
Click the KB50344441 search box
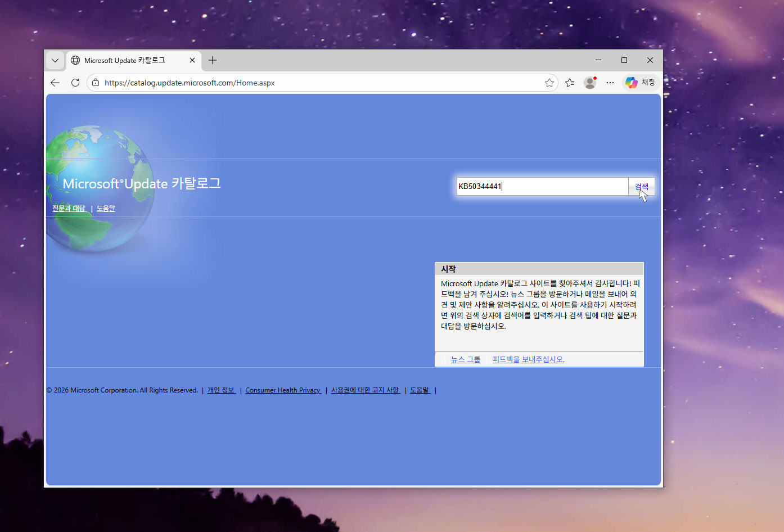(542, 186)
